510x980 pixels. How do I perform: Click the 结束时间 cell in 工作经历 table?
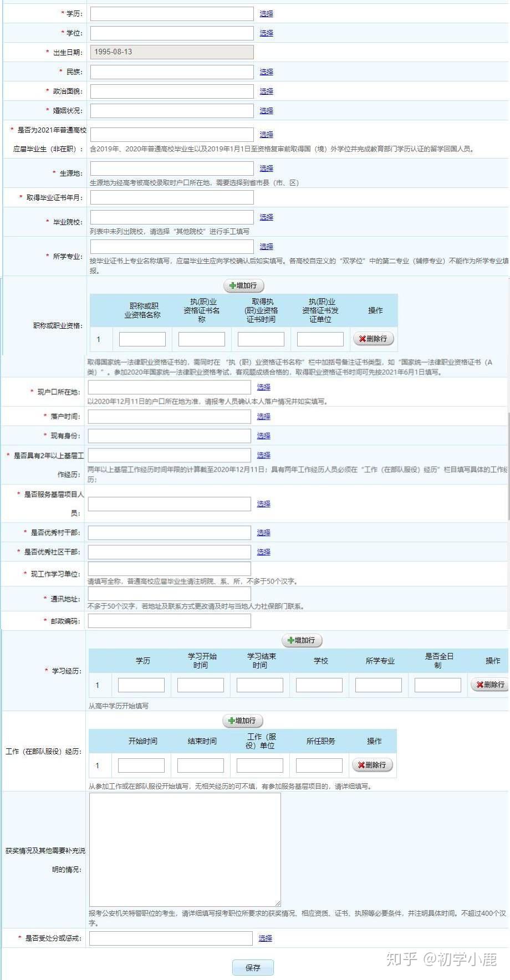(201, 765)
